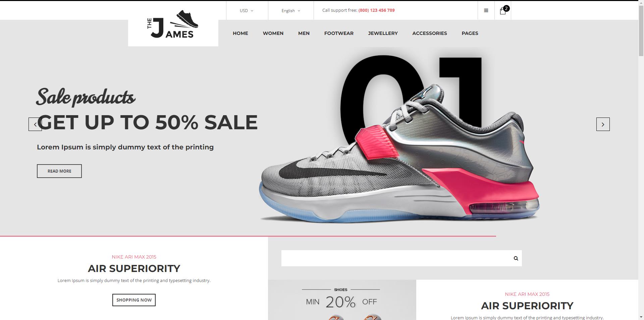The height and width of the screenshot is (320, 644).
Task: Click the Read More button
Action: 59,171
